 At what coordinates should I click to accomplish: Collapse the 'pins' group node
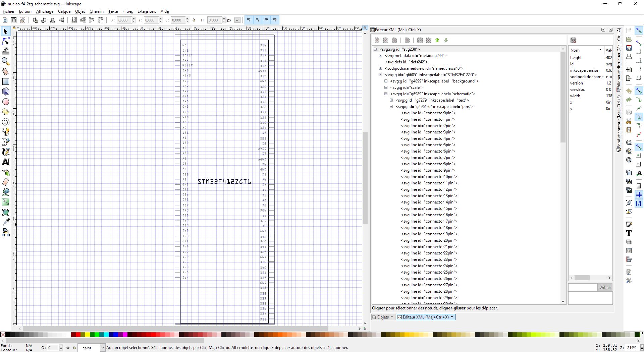(391, 107)
